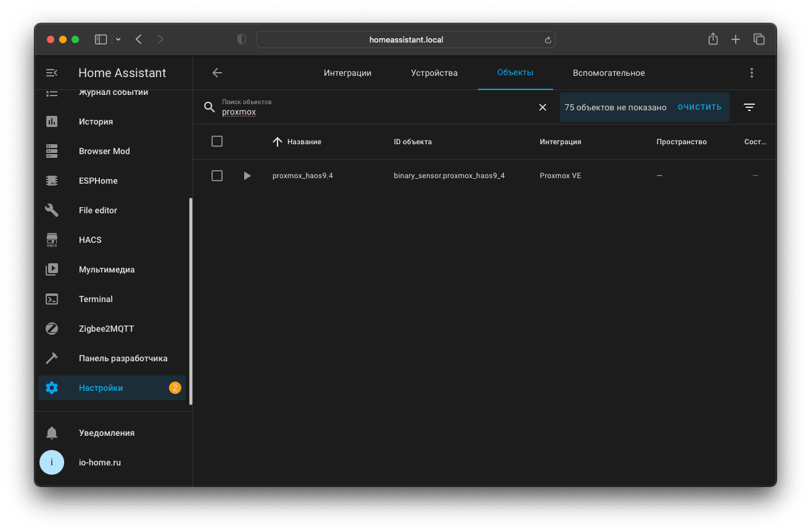This screenshot has width=811, height=532.
Task: Tick the select-all checkbox in table header
Action: click(x=217, y=142)
